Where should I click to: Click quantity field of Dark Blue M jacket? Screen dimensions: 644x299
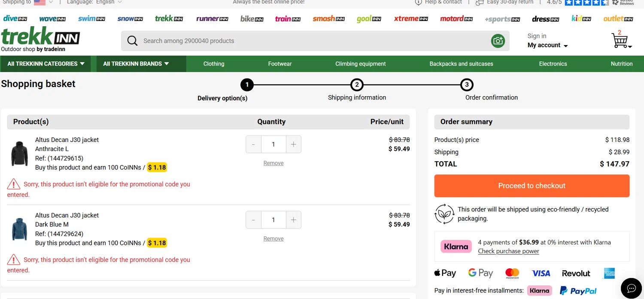pyautogui.click(x=273, y=220)
